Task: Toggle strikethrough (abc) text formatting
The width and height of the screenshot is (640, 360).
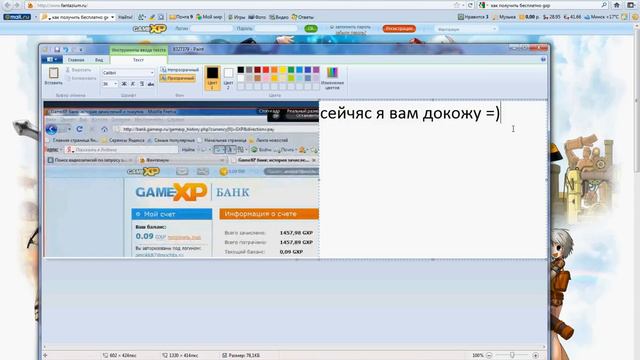Action: (x=151, y=84)
